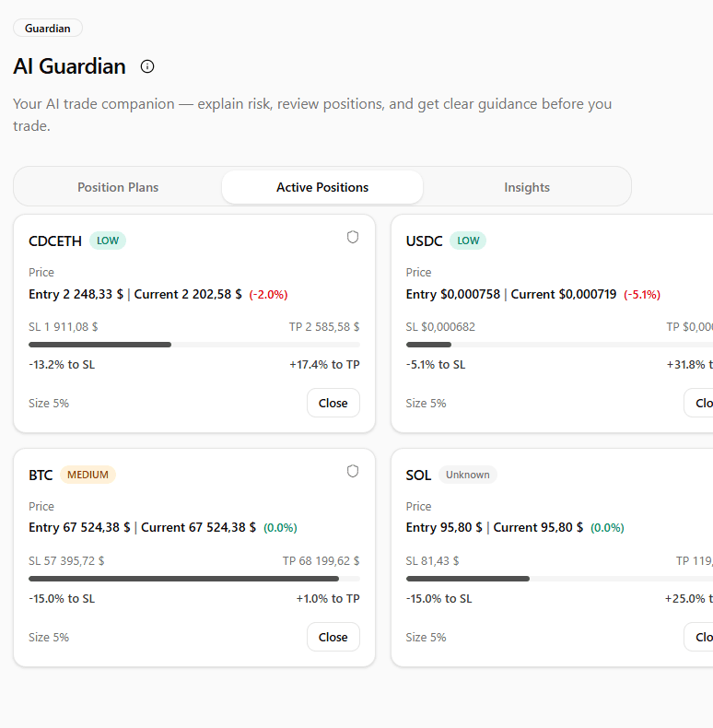The width and height of the screenshot is (713, 728).
Task: Close the CDCETH position
Action: coord(333,403)
